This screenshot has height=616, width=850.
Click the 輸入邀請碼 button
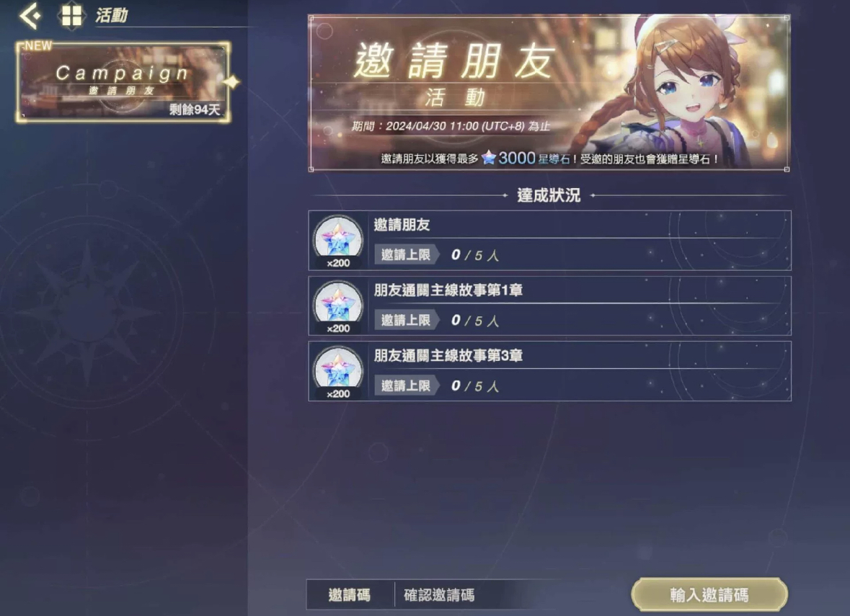(x=709, y=595)
